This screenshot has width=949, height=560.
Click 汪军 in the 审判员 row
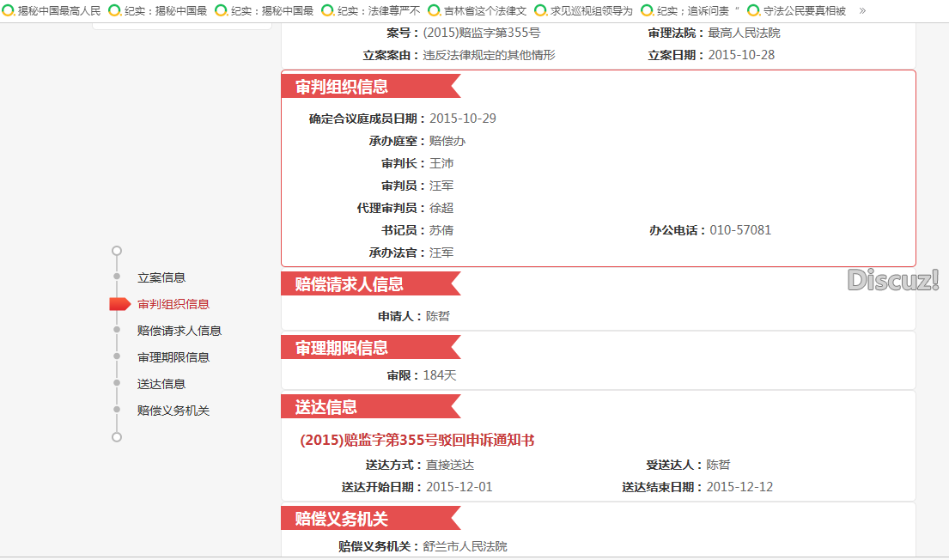point(441,186)
